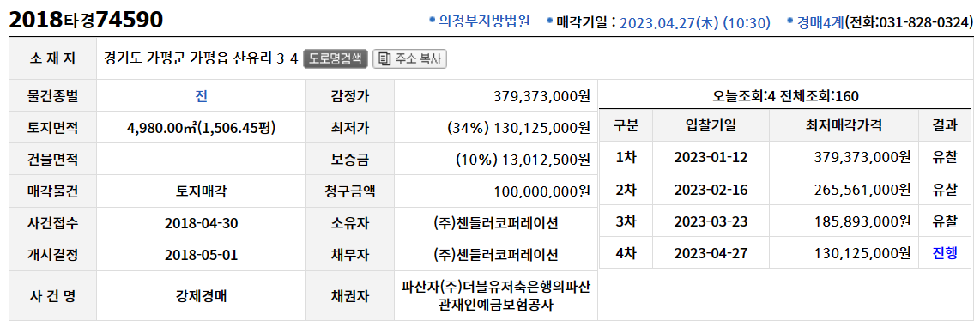Click the 청구금액 label cell
Viewport: 980px width, 327px height.
point(350,191)
